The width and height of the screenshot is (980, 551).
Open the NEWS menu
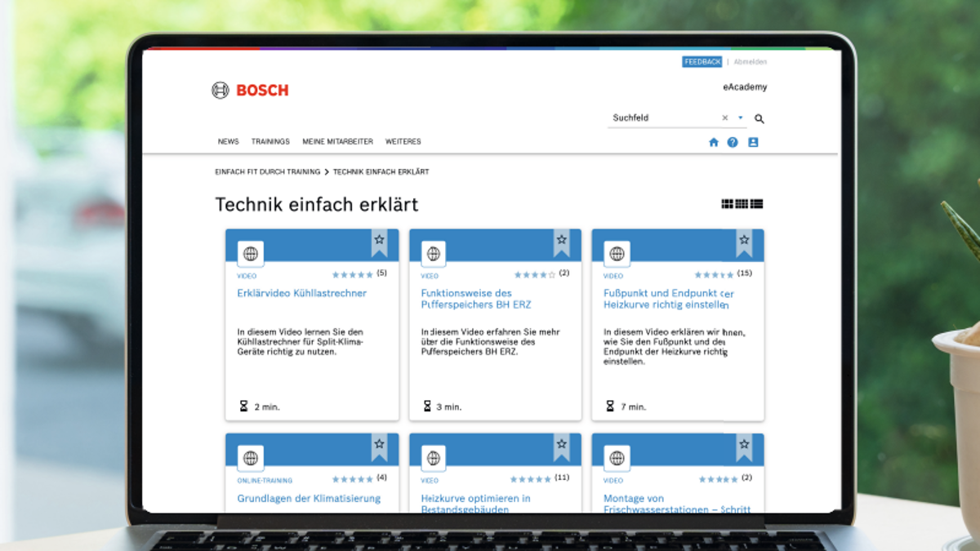coord(229,142)
